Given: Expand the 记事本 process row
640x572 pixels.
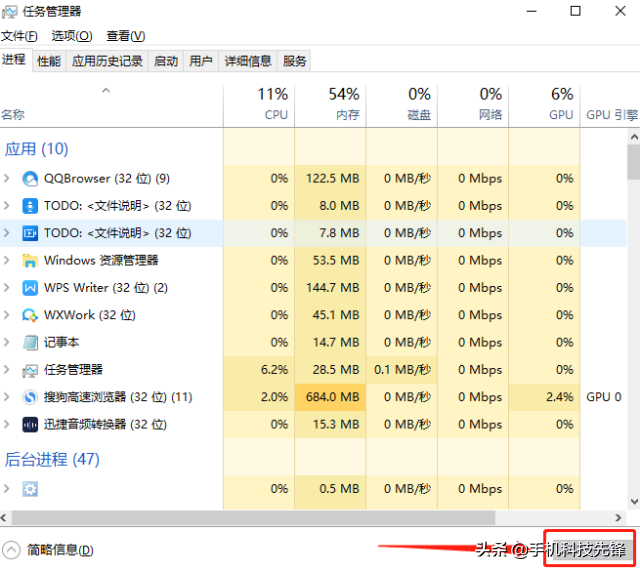Looking at the screenshot, I should click(7, 342).
